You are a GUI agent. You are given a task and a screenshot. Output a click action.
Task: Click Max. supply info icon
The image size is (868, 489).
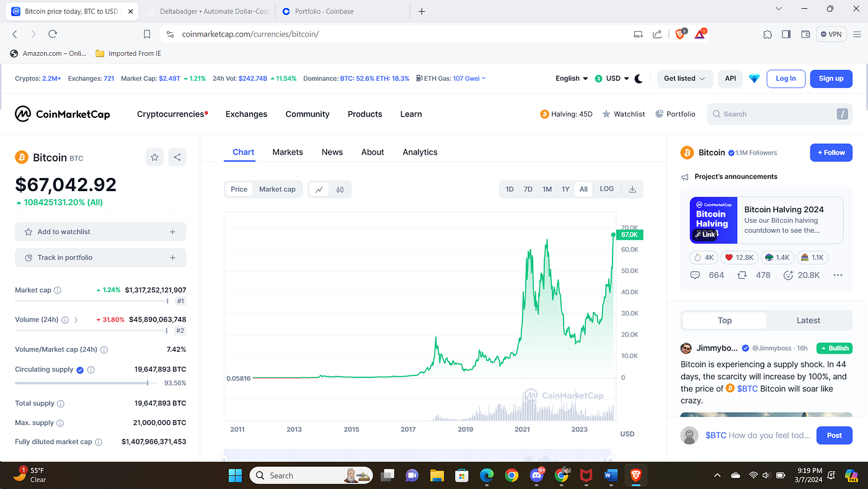[x=60, y=423]
